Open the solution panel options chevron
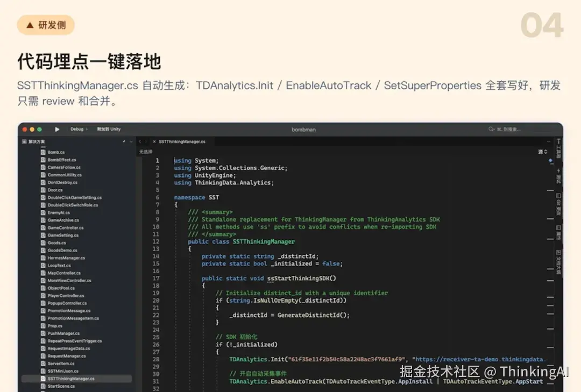 click(x=131, y=141)
